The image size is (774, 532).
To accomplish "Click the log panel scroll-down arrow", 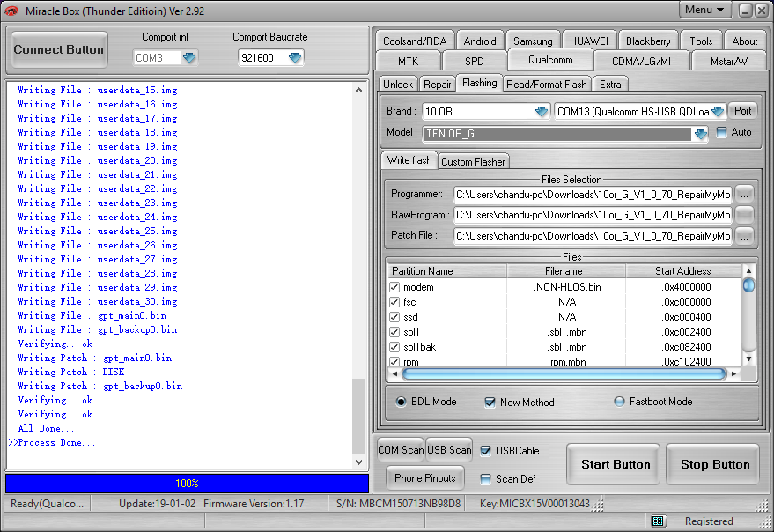I will click(x=359, y=462).
